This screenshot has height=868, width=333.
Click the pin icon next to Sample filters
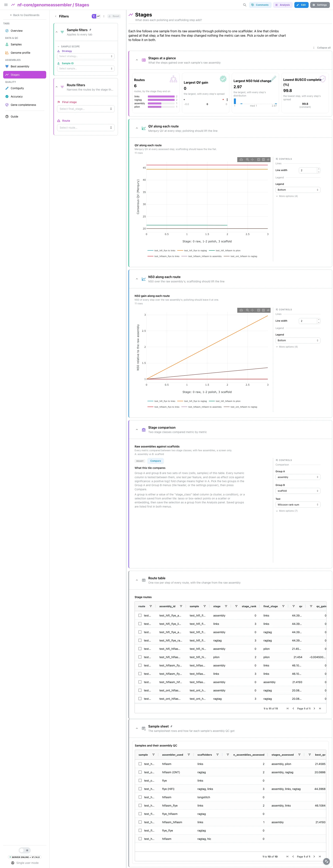click(90, 30)
